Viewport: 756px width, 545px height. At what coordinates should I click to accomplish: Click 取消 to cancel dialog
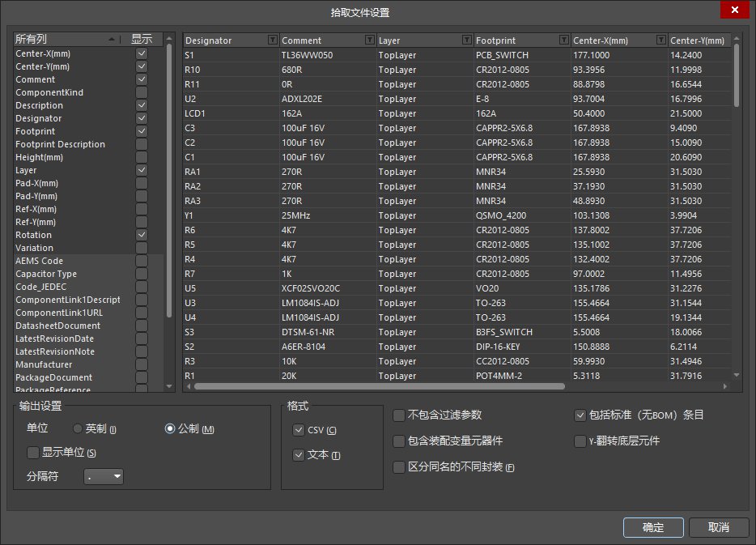pyautogui.click(x=719, y=527)
